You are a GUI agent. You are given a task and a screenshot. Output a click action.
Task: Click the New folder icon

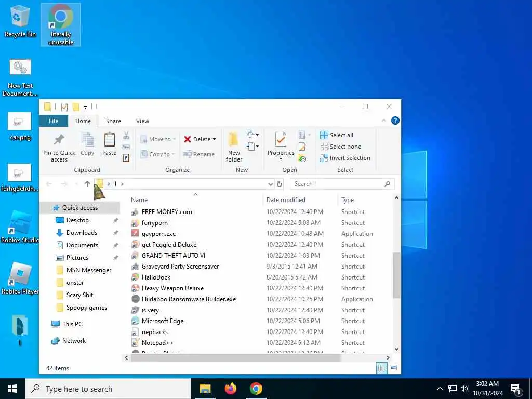pyautogui.click(x=233, y=140)
